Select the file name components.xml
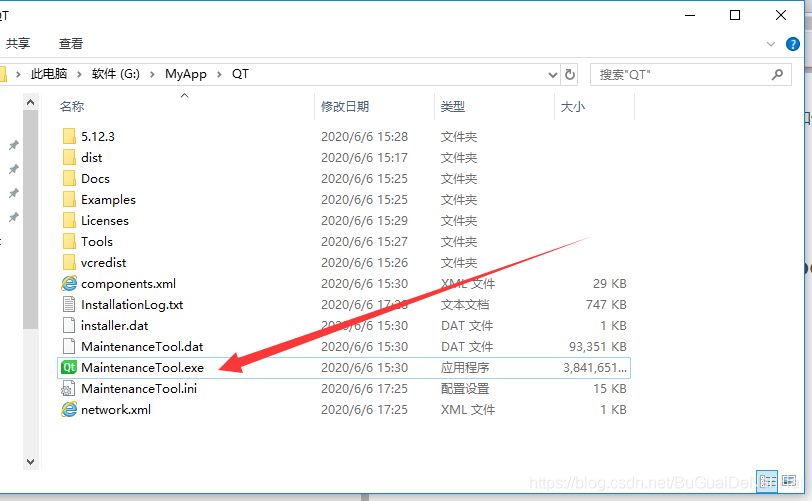The height and width of the screenshot is (501, 812). [128, 284]
